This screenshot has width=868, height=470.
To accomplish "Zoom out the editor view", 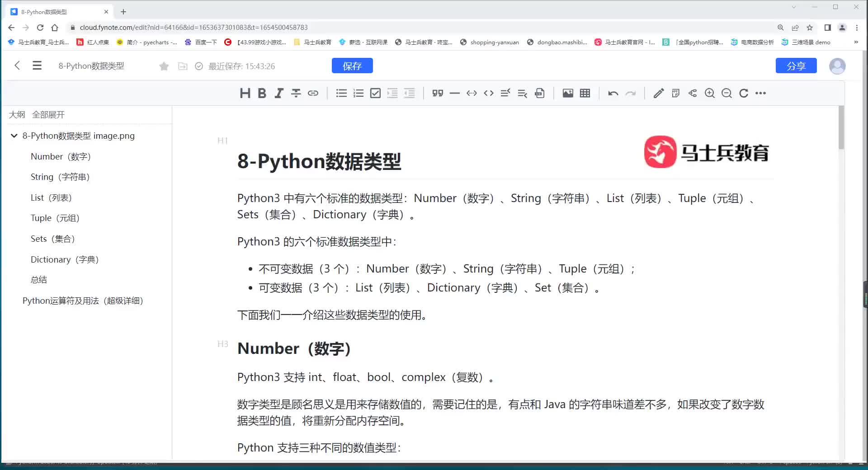I will [726, 94].
